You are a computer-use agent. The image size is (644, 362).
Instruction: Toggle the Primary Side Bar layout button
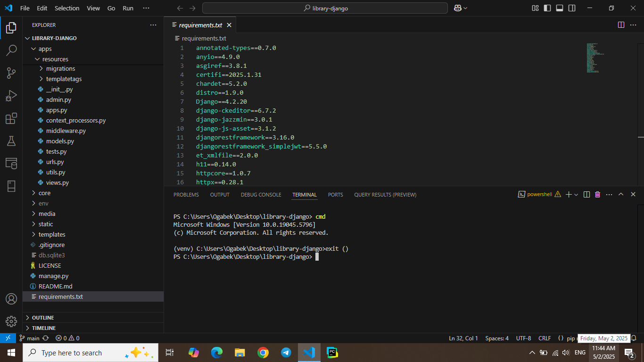tap(547, 8)
